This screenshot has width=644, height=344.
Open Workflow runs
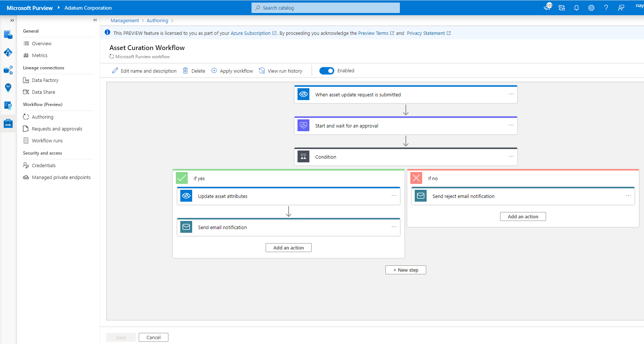pyautogui.click(x=47, y=140)
